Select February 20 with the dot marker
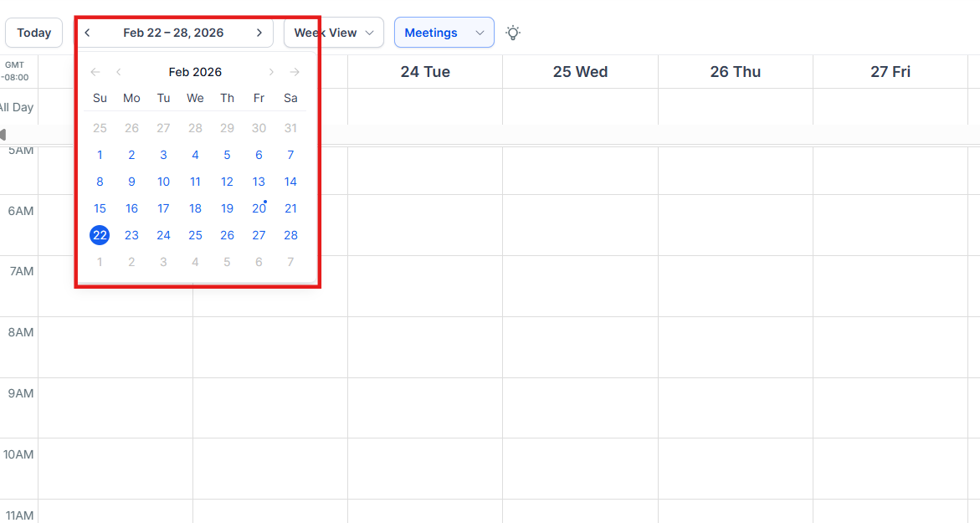Viewport: 980px width, 523px height. (259, 208)
